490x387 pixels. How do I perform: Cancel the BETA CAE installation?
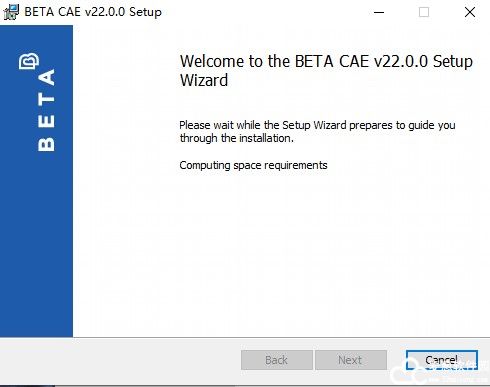442,360
